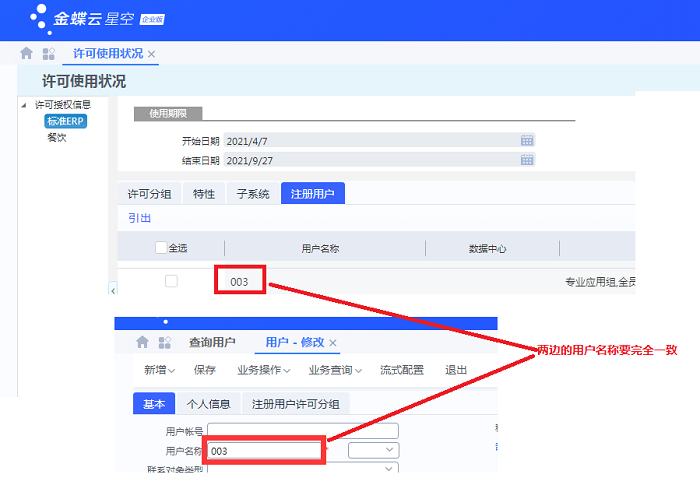Click the 引出 link

click(139, 218)
